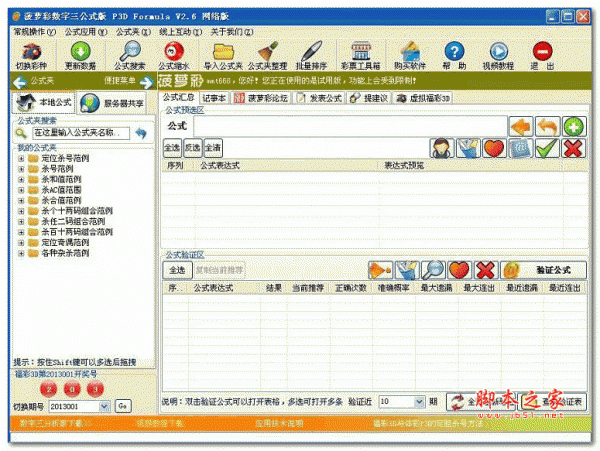The height and width of the screenshot is (451, 600).
Task: Expand the 定位杀号范例 folder
Action: [21, 158]
